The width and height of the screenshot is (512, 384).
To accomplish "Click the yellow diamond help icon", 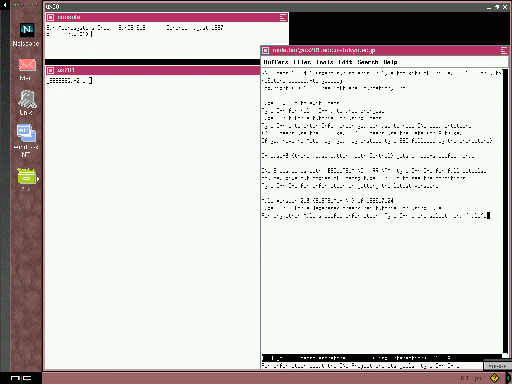I will click(494, 378).
